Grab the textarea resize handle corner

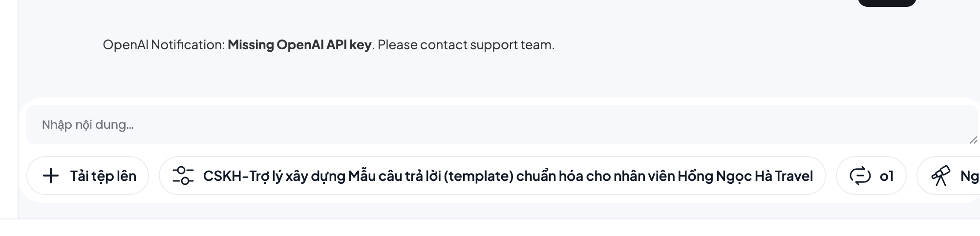[973, 140]
